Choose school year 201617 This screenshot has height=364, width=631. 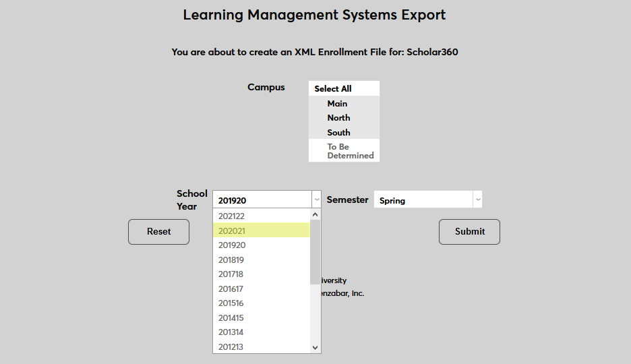[262, 289]
